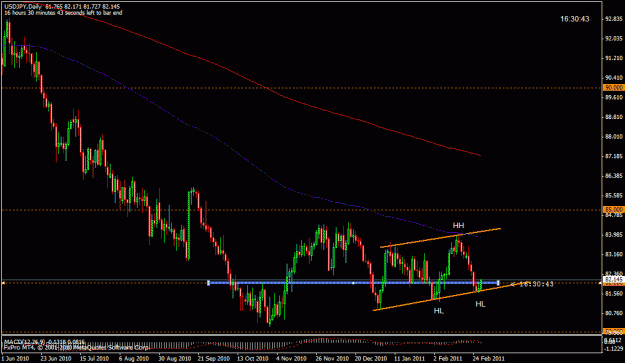
Task: Click the -1.1229 MACD scale value
Action: (x=614, y=349)
